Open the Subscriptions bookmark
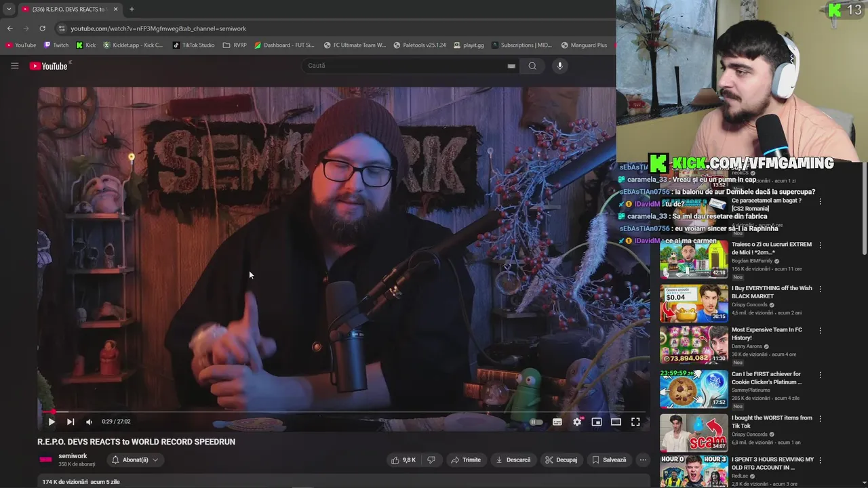This screenshot has height=488, width=868. pyautogui.click(x=522, y=45)
